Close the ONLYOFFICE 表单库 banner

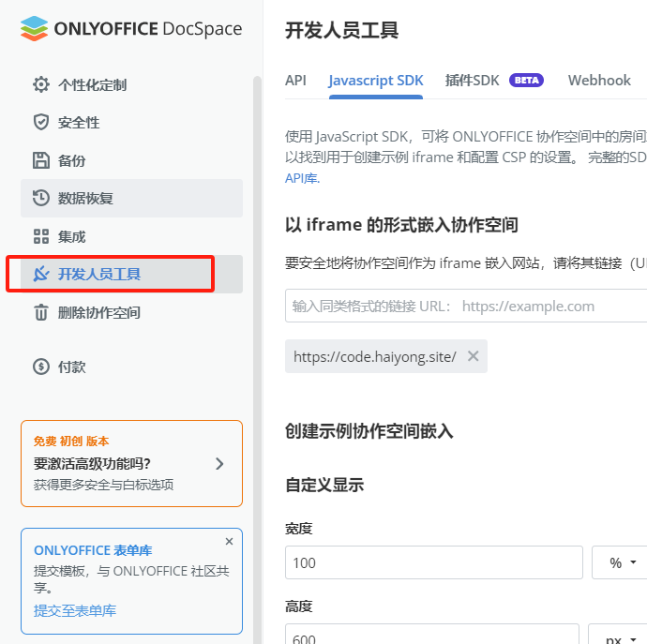[229, 541]
